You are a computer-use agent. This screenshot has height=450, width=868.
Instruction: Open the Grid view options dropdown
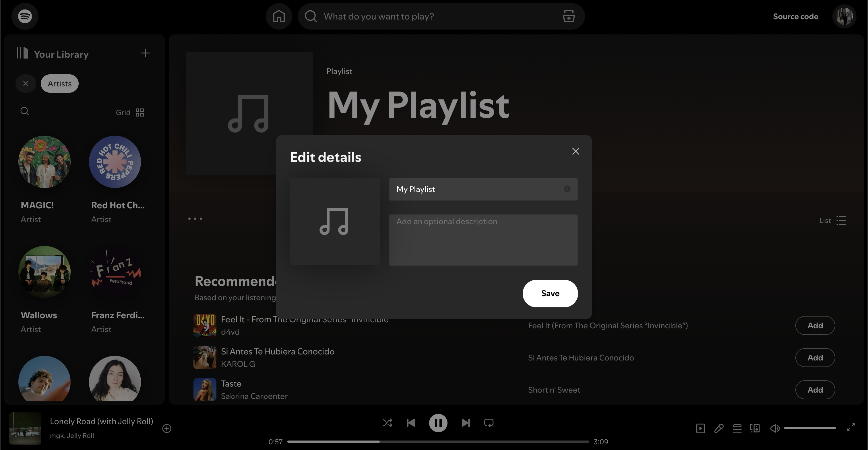coord(130,113)
